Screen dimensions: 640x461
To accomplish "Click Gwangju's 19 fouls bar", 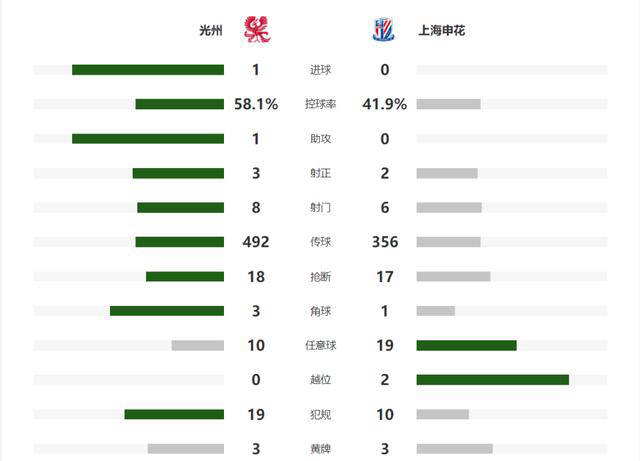I will point(174,414).
